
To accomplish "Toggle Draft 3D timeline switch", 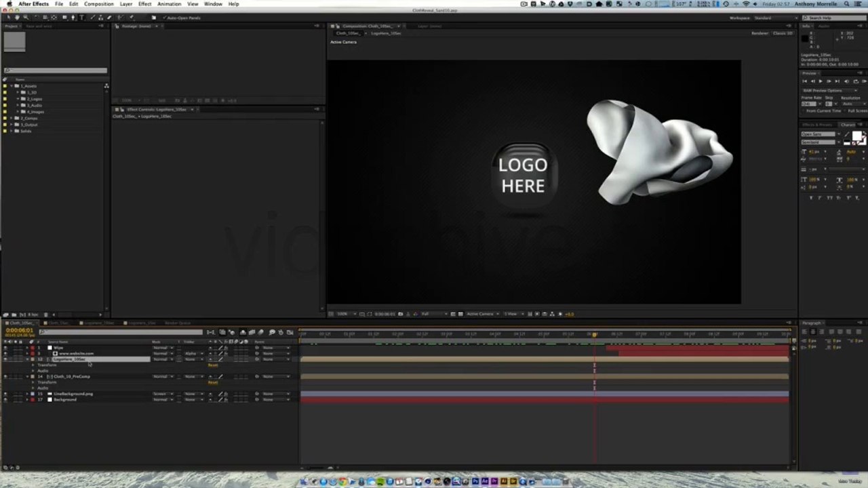I will [x=231, y=332].
